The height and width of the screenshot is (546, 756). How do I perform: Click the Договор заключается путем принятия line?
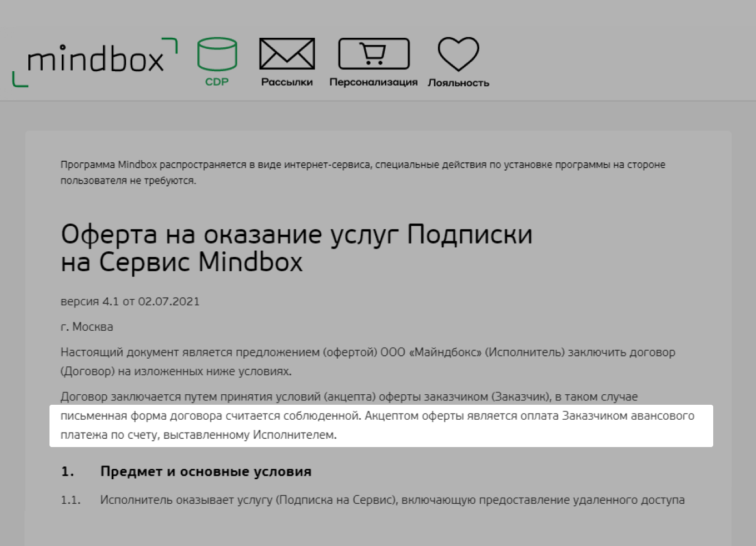pos(349,397)
